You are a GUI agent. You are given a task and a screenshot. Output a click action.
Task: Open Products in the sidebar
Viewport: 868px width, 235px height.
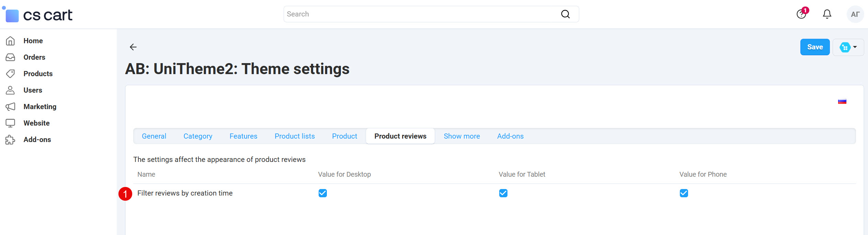coord(38,74)
